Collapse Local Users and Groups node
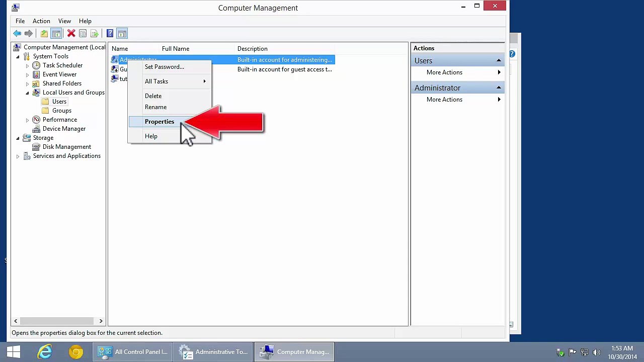 [x=27, y=93]
